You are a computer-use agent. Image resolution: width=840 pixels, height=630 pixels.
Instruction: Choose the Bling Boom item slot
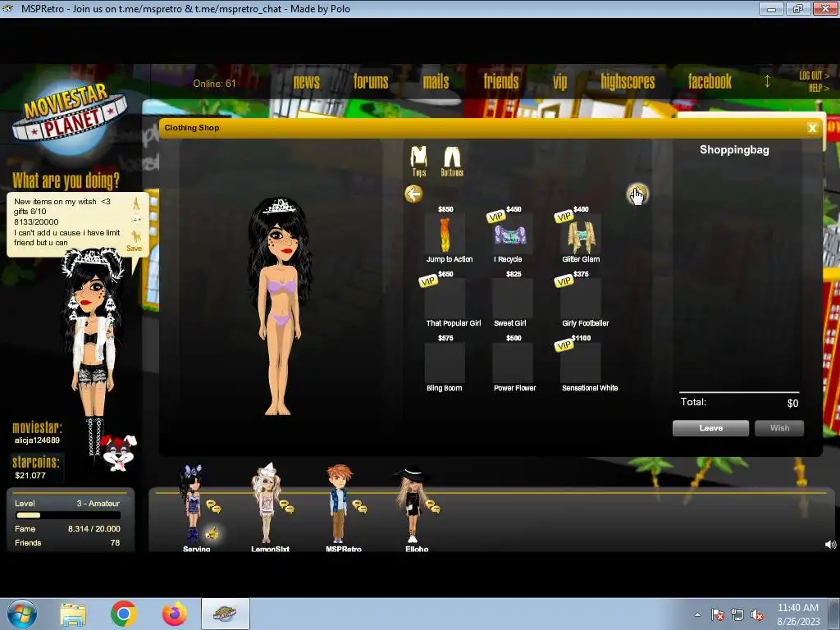445,363
